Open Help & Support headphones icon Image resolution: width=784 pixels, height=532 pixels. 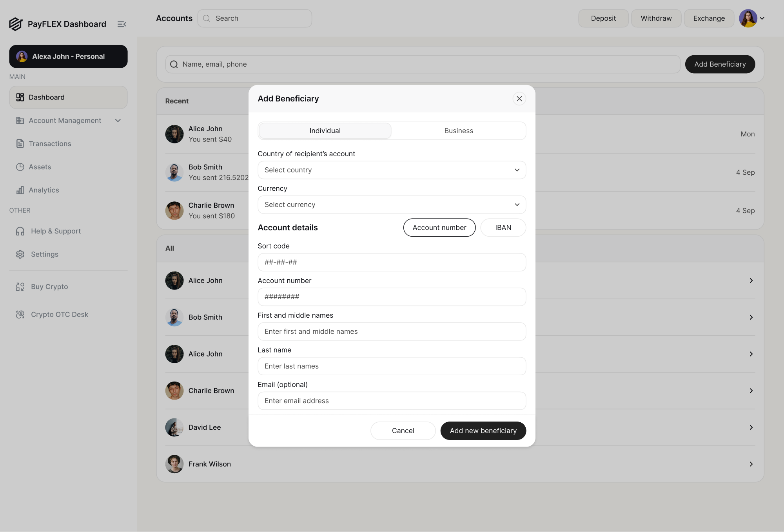[20, 231]
